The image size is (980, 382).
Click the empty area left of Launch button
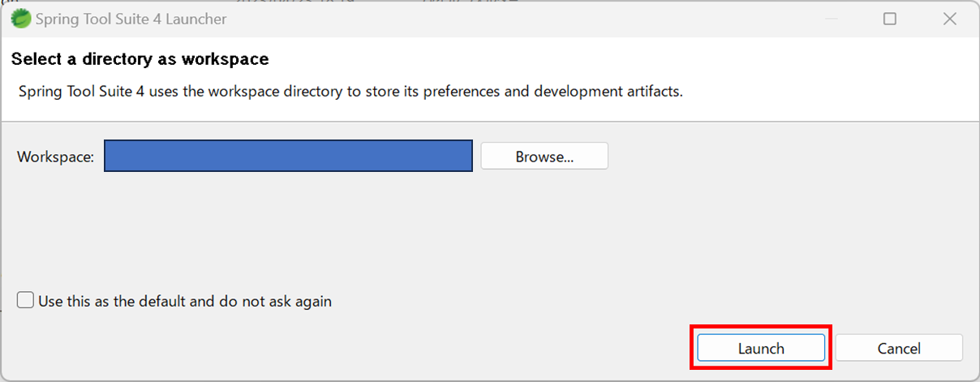[x=406, y=348]
